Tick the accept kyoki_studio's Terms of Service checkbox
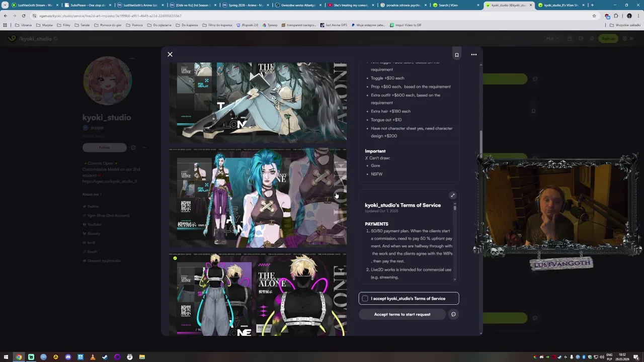The width and height of the screenshot is (644, 362). 365,299
